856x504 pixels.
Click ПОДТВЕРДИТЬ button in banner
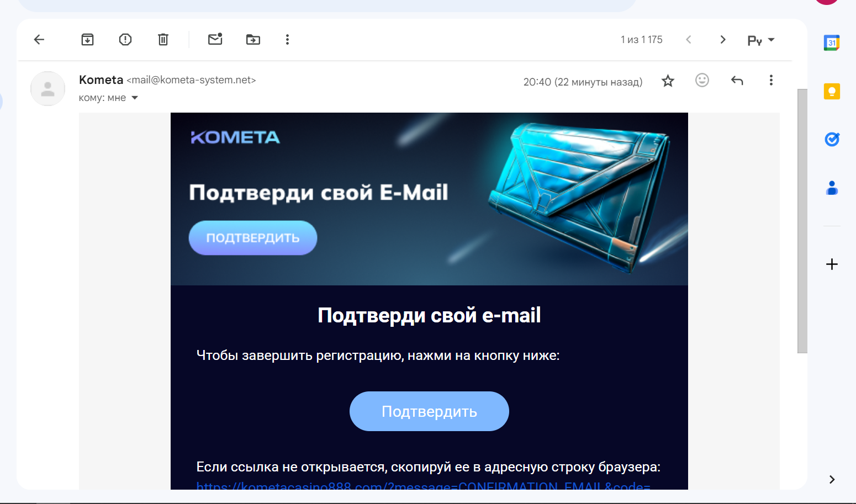pyautogui.click(x=253, y=238)
